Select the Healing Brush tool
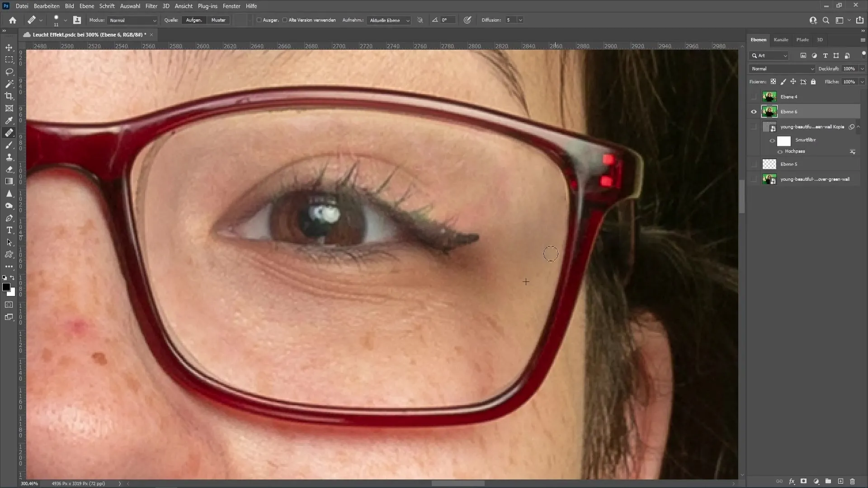The image size is (868, 488). pos(9,132)
